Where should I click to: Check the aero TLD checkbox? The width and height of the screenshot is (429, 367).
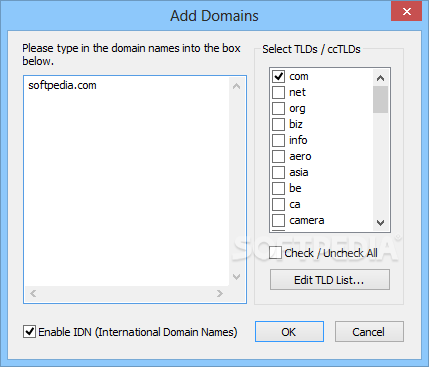(278, 156)
